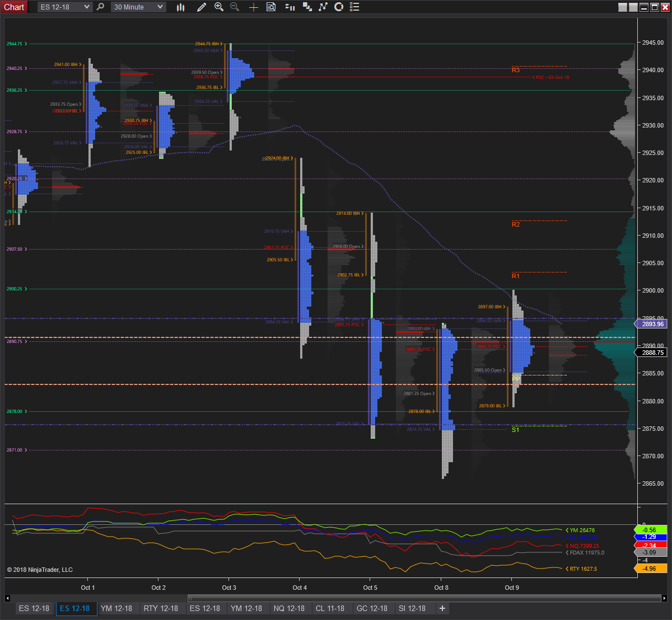Select the crosshair cursor icon

(254, 7)
